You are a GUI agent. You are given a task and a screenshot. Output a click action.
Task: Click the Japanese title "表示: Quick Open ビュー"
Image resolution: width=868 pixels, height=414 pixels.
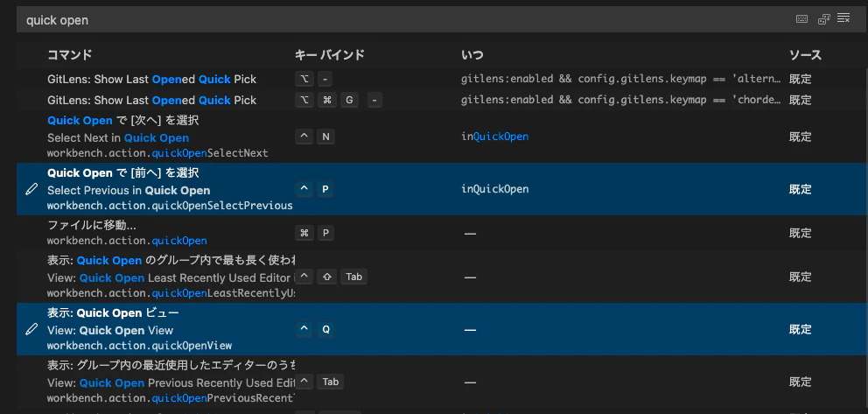[x=113, y=312]
